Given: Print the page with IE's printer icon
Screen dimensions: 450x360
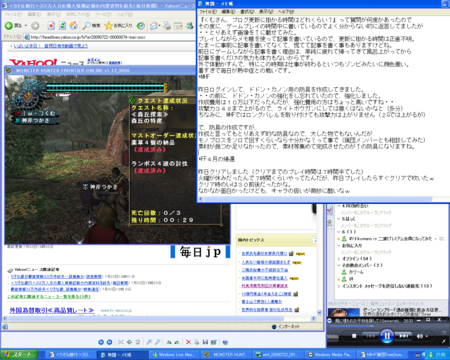Looking at the screenshot, I should pyautogui.click(x=167, y=26).
